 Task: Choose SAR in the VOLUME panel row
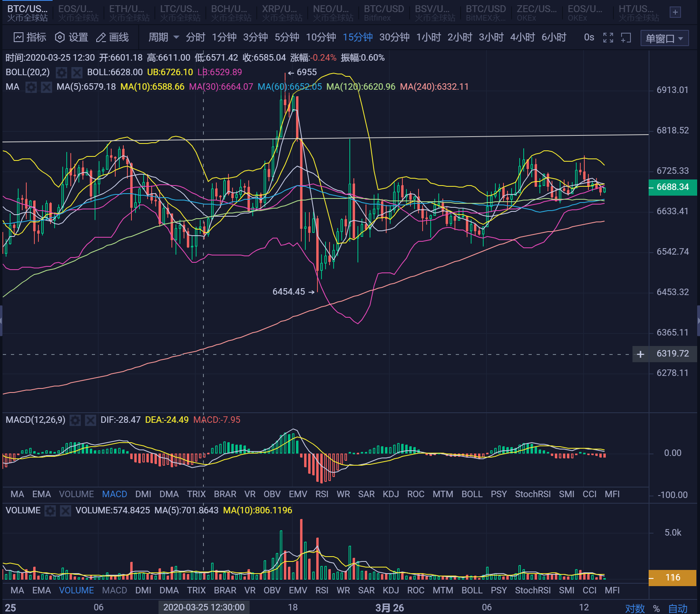click(x=366, y=591)
